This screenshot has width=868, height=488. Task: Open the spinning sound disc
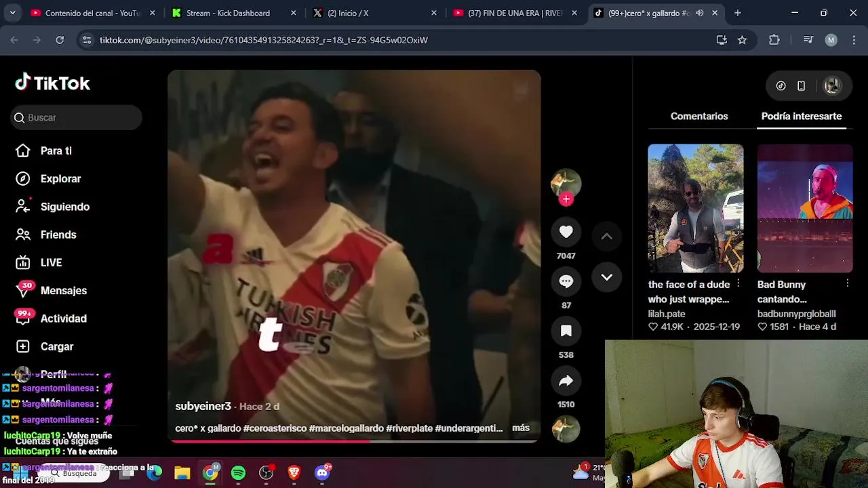[566, 430]
